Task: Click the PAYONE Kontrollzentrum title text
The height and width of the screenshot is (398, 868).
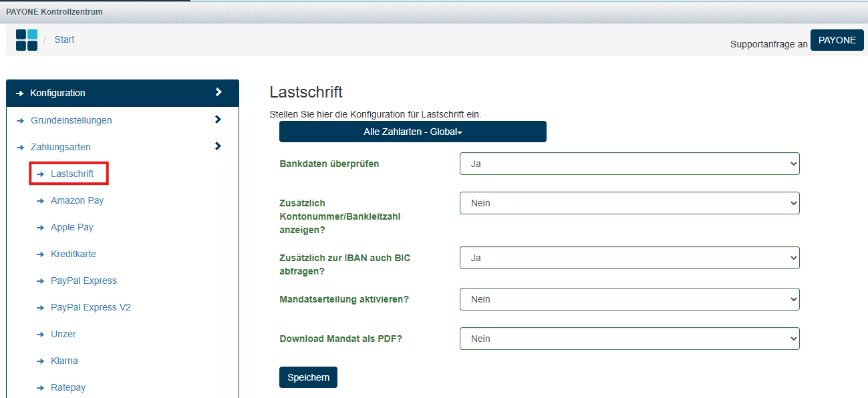Action: (x=55, y=12)
